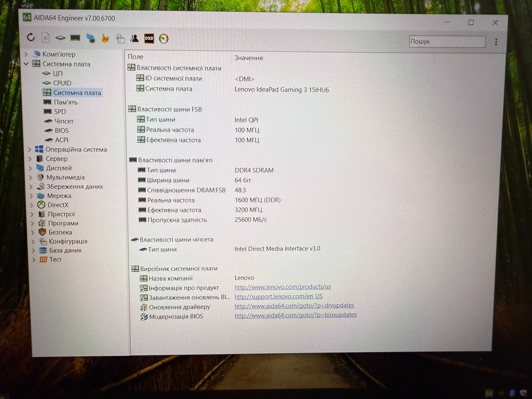532x399 pixels.
Task: Start the system stability test flame icon
Action: tap(105, 38)
